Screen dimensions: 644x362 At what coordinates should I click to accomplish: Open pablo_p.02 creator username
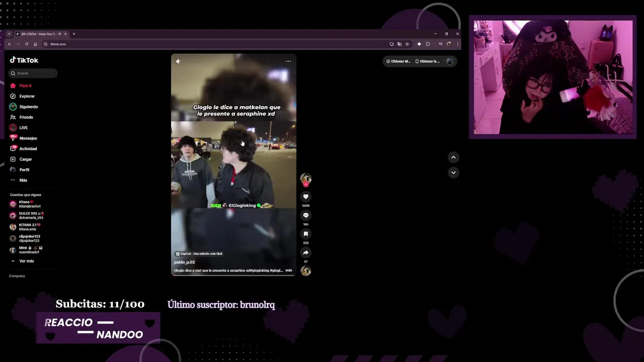coord(184,262)
